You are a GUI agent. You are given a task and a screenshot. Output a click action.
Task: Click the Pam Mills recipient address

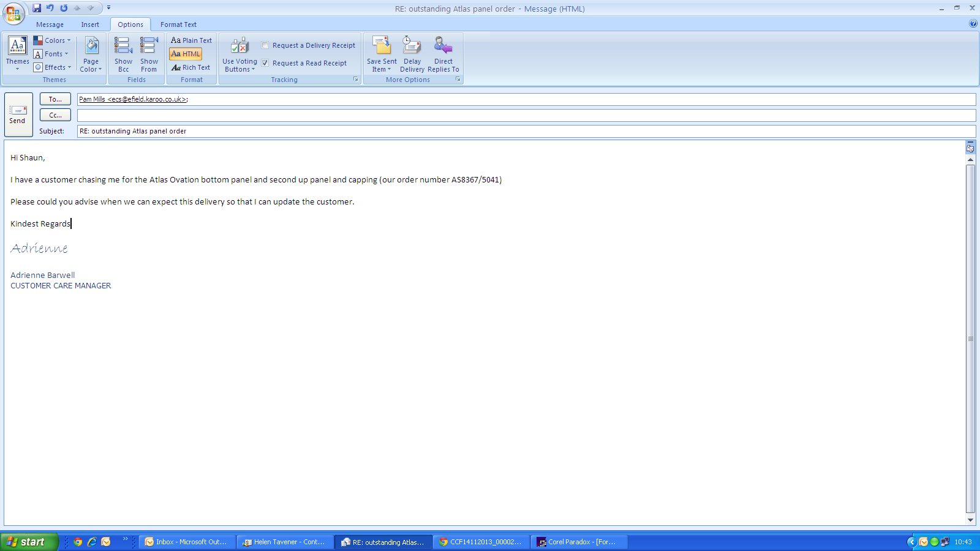pyautogui.click(x=133, y=99)
